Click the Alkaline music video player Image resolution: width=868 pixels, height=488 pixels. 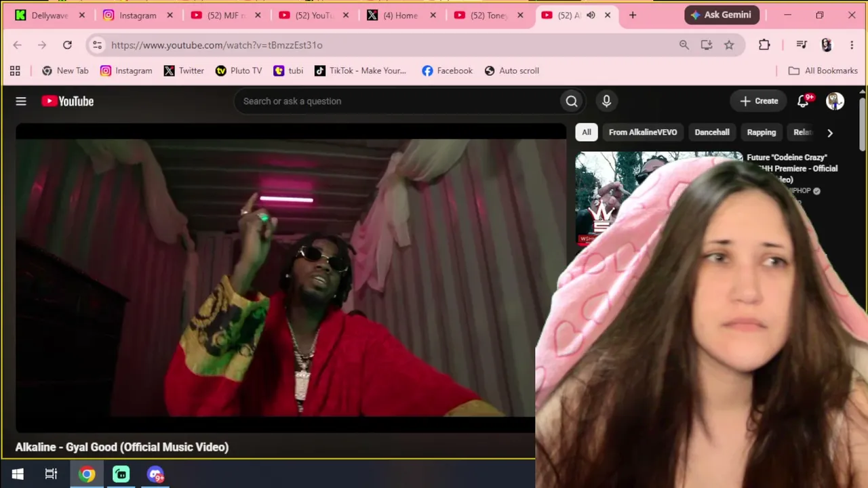291,278
